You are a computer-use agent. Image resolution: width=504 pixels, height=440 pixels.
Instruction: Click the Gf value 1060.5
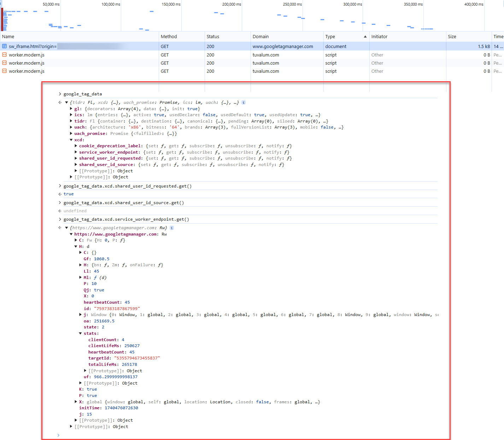[101, 259]
